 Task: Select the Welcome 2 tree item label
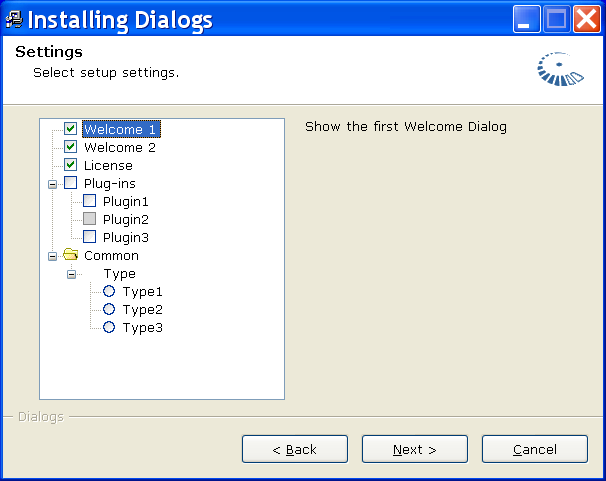(x=120, y=147)
